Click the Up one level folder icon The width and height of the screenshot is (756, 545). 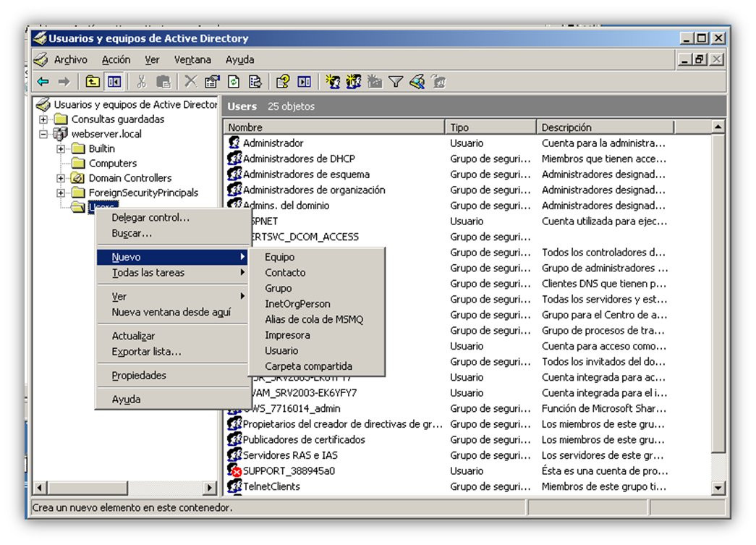click(x=92, y=82)
